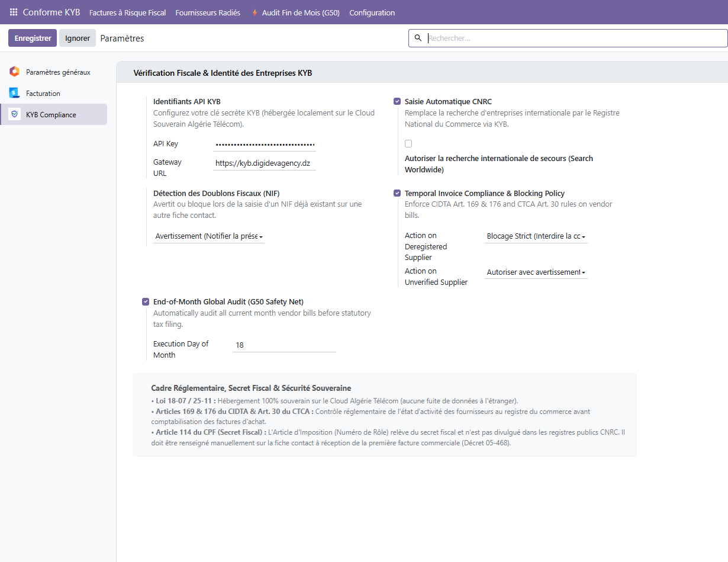
Task: Click the Facturation sidebar icon
Action: [x=14, y=93]
